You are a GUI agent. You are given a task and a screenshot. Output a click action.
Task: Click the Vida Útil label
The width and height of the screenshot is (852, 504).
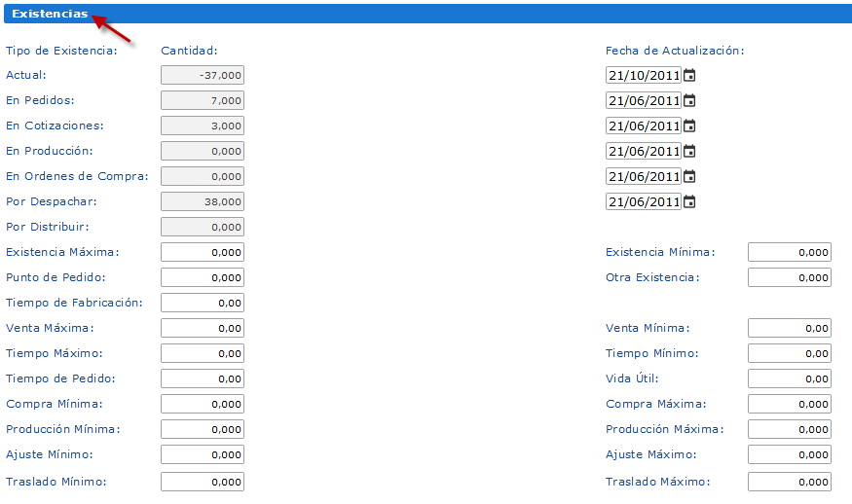632,378
